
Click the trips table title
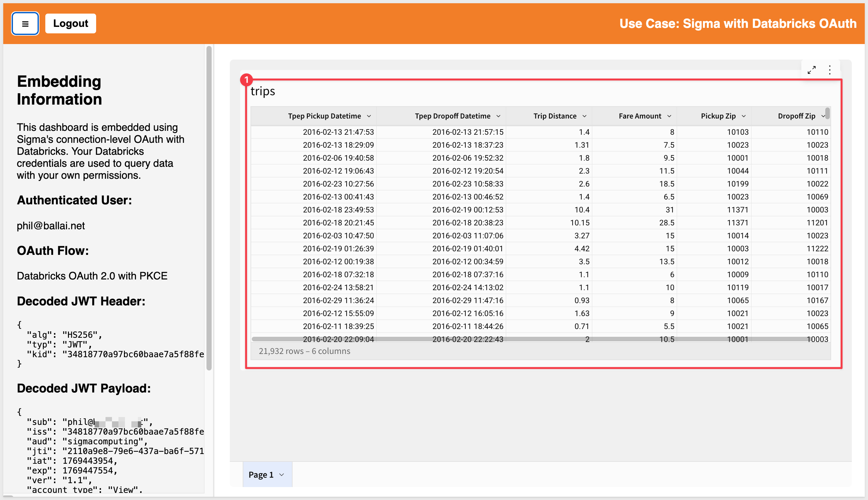click(x=262, y=91)
